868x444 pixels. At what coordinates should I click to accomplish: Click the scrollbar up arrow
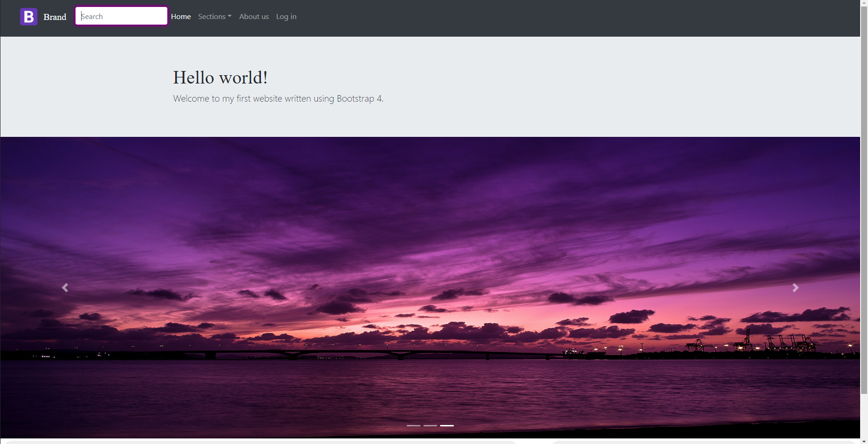[x=864, y=3]
